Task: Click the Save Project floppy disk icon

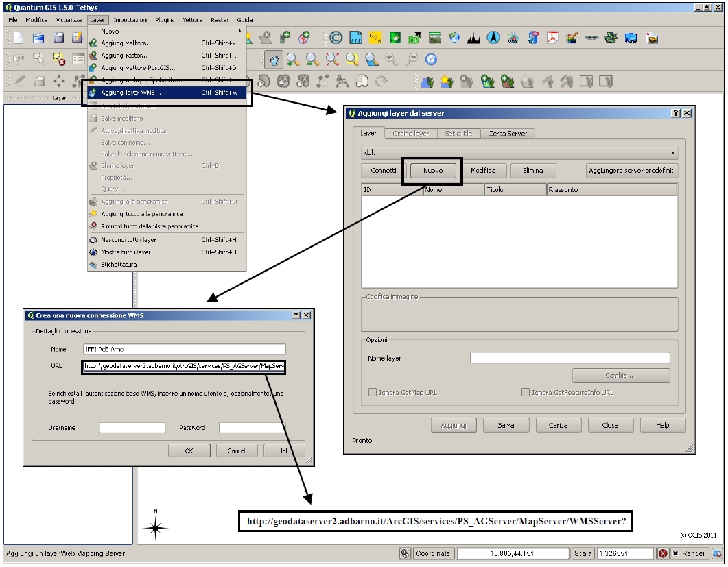Action: pyautogui.click(x=58, y=38)
